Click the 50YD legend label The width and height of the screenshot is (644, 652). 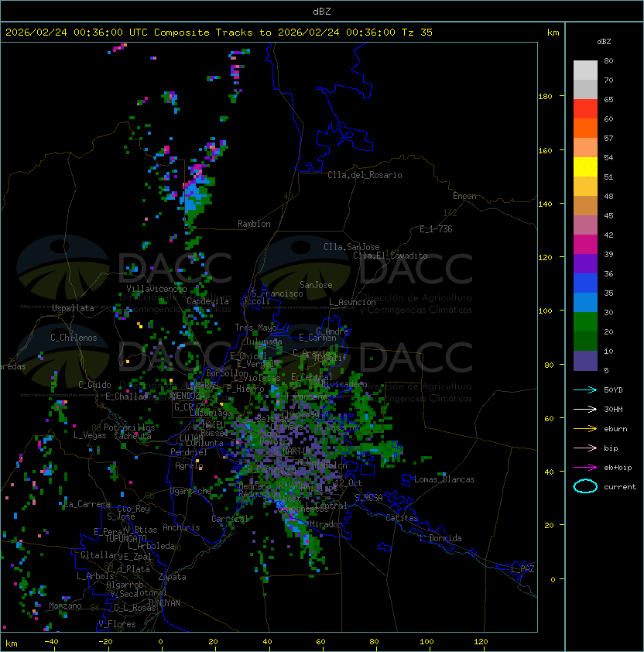pyautogui.click(x=613, y=390)
